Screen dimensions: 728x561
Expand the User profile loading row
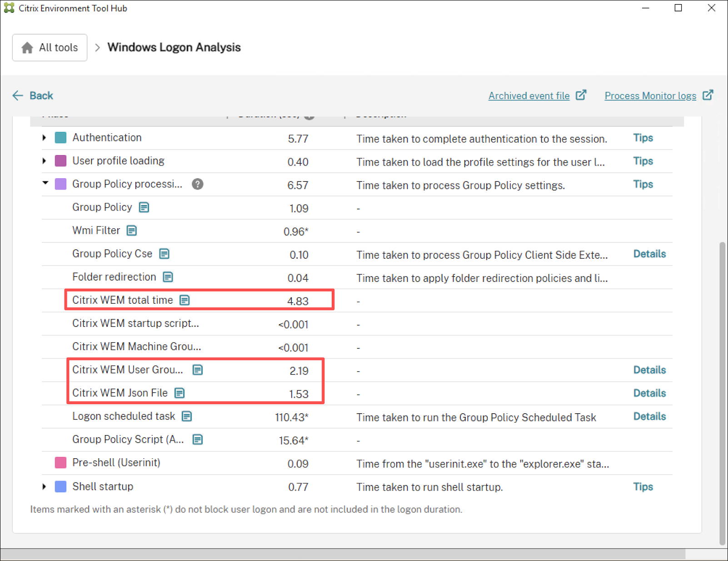pos(44,161)
